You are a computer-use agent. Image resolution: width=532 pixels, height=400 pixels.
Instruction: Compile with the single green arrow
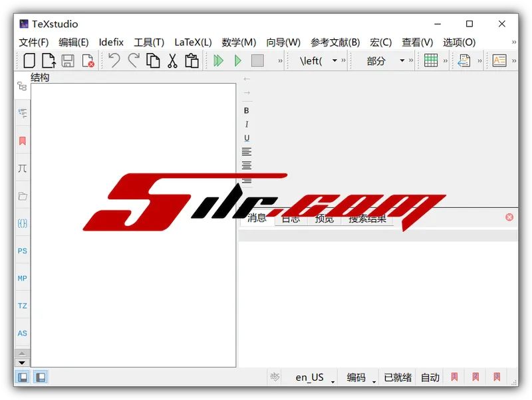(x=238, y=60)
